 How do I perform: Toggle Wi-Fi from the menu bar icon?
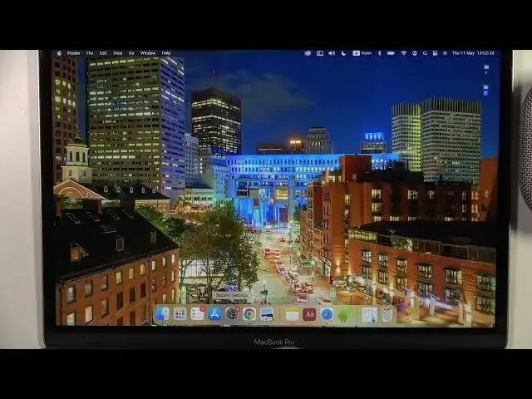tap(404, 53)
